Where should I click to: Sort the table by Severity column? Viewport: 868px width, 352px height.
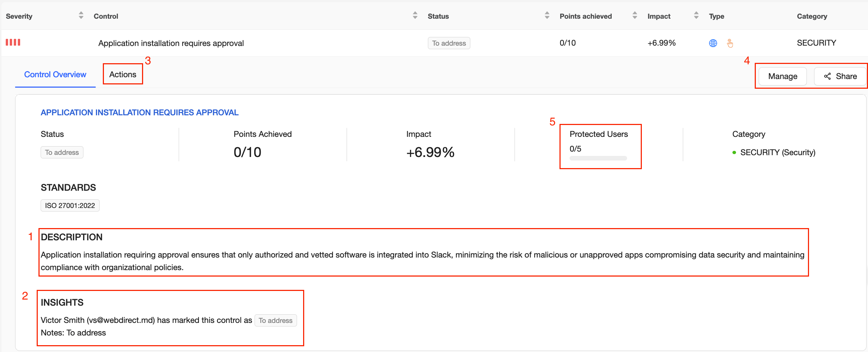tap(81, 15)
